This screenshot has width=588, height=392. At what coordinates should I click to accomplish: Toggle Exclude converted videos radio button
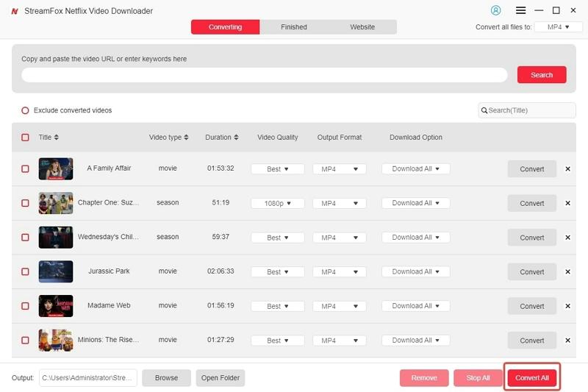[x=25, y=110]
